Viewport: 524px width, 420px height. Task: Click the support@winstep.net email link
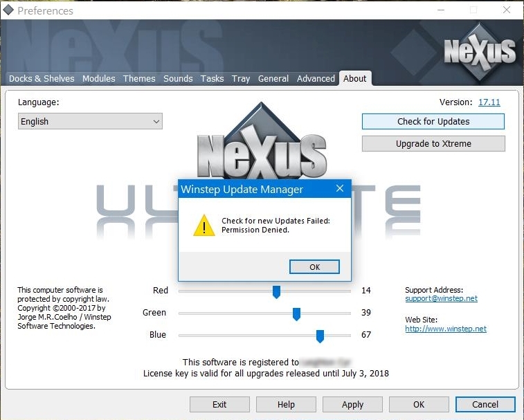pos(441,299)
